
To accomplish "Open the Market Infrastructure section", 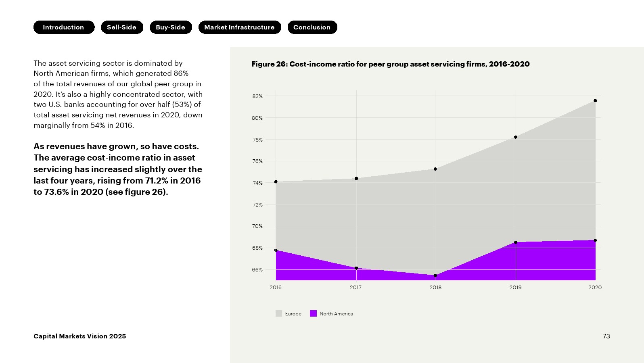I will coord(240,27).
